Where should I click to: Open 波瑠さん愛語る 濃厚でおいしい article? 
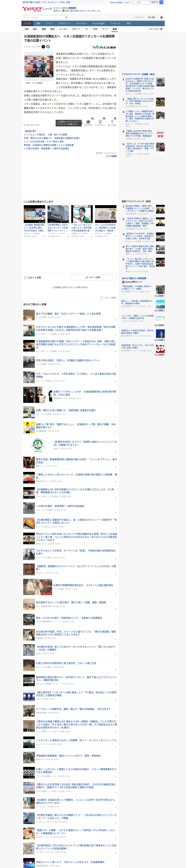(76, 426)
